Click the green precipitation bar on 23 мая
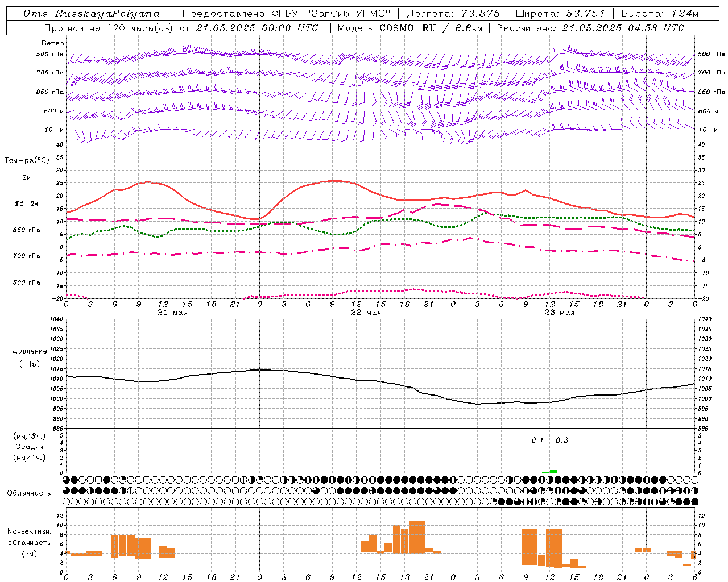The height and width of the screenshot is (582, 728). (x=553, y=471)
